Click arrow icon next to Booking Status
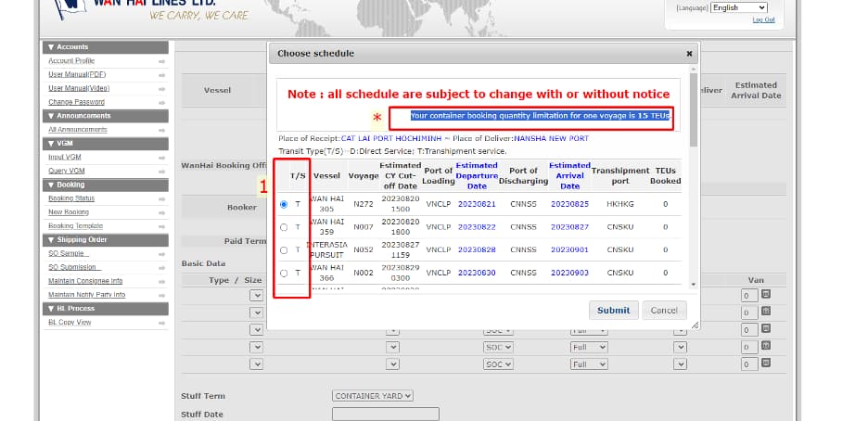868x421 pixels. click(161, 198)
